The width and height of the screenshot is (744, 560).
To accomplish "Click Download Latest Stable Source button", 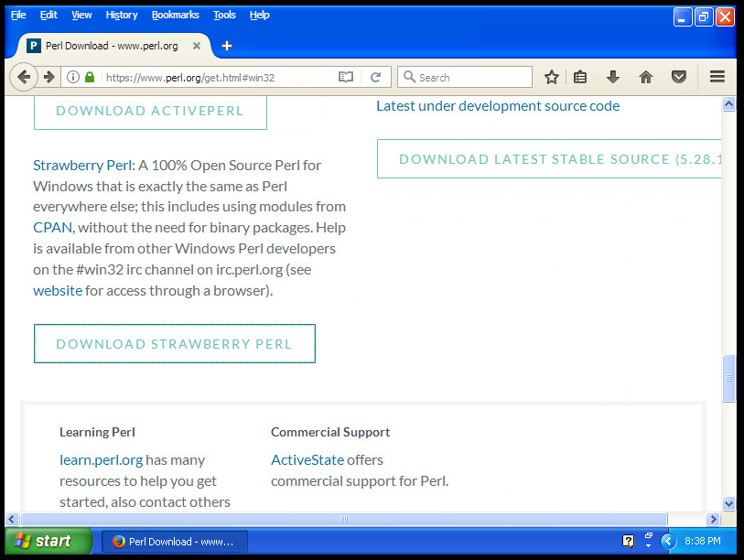I will [x=551, y=159].
